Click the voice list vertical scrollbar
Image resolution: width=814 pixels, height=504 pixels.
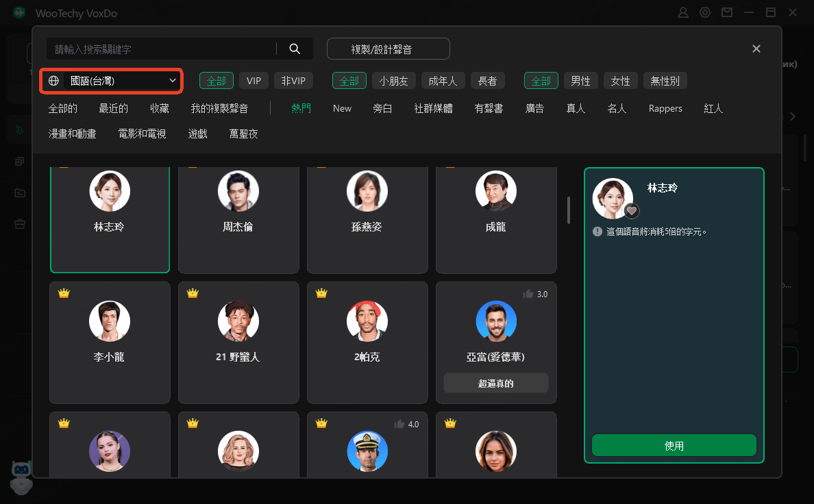(569, 210)
